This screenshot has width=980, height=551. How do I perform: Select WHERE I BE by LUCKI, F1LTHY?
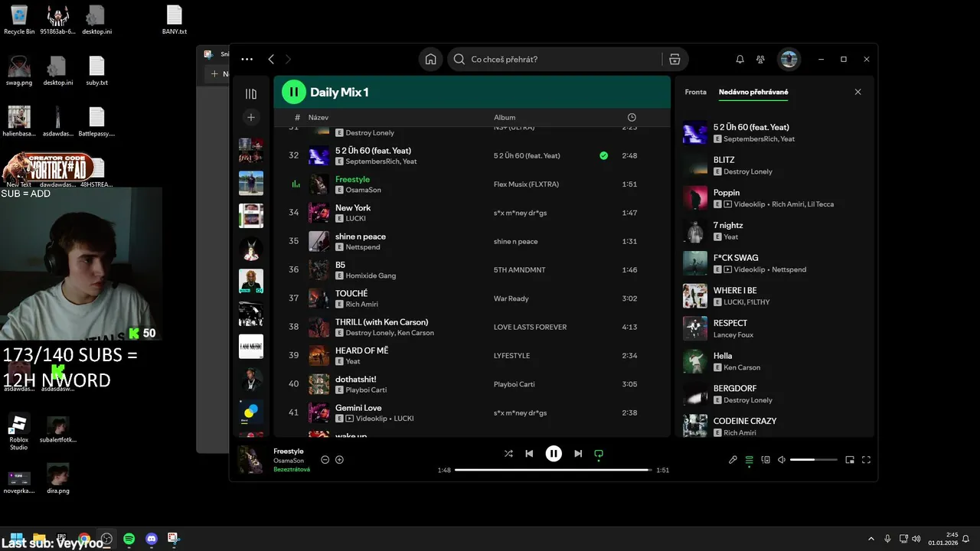click(x=774, y=296)
